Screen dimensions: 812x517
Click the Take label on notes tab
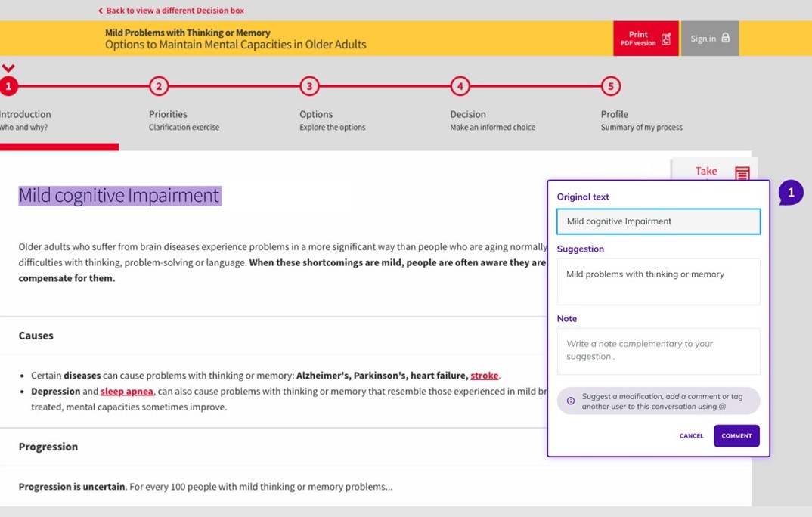point(706,171)
